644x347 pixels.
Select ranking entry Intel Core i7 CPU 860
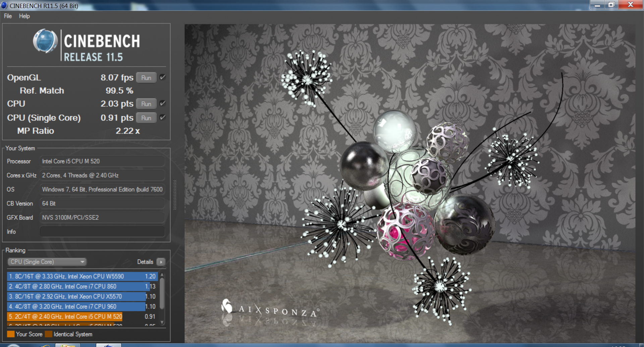[83, 286]
